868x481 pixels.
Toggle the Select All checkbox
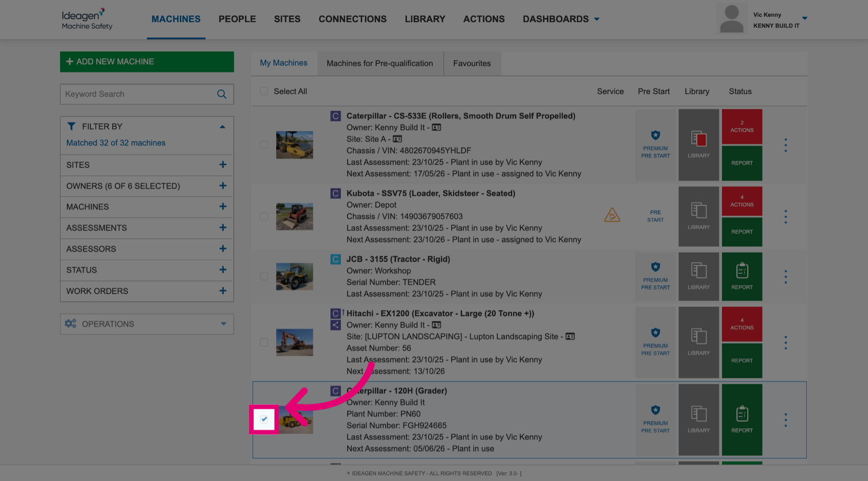click(264, 91)
